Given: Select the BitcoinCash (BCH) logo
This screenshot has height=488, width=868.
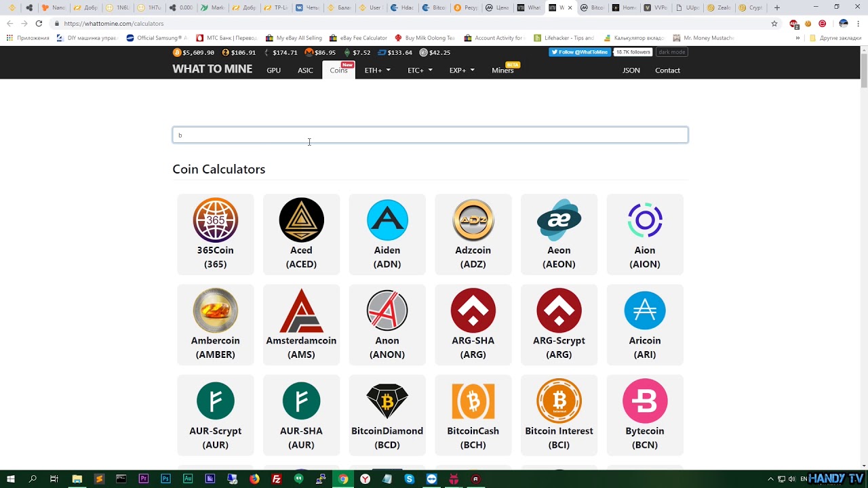Looking at the screenshot, I should (473, 401).
